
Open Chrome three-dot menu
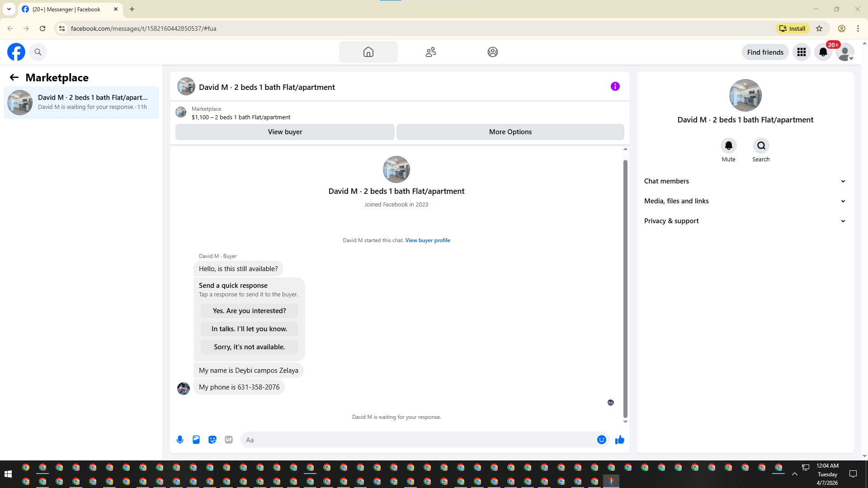point(858,28)
